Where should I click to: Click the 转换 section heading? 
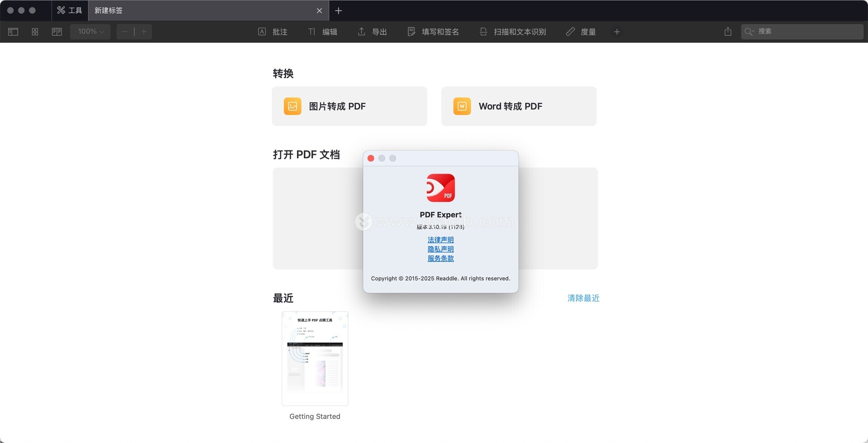coord(283,74)
